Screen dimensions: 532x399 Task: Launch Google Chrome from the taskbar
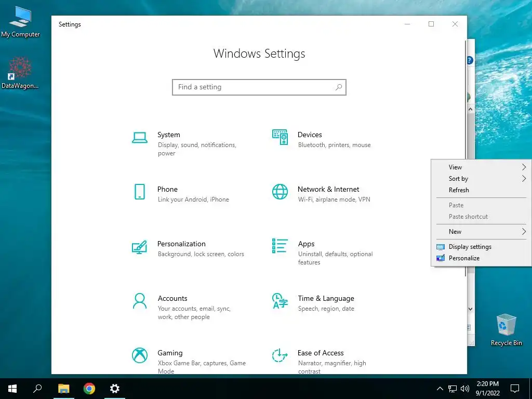pos(89,389)
